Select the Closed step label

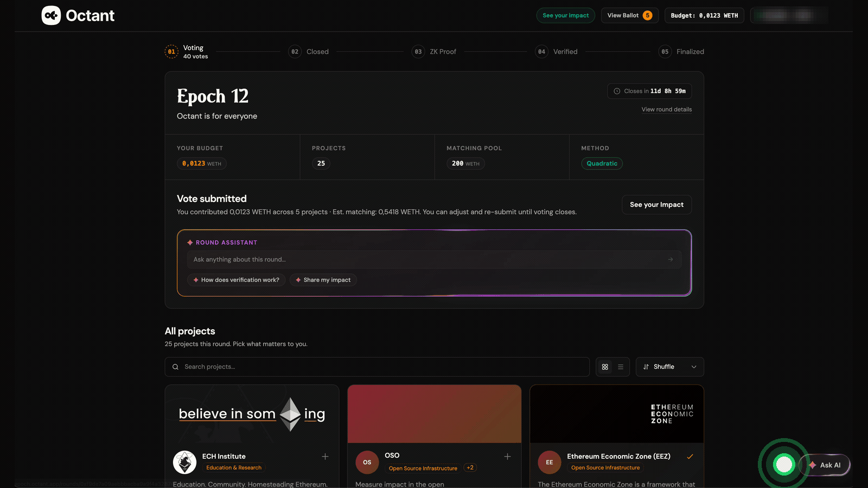(x=317, y=52)
